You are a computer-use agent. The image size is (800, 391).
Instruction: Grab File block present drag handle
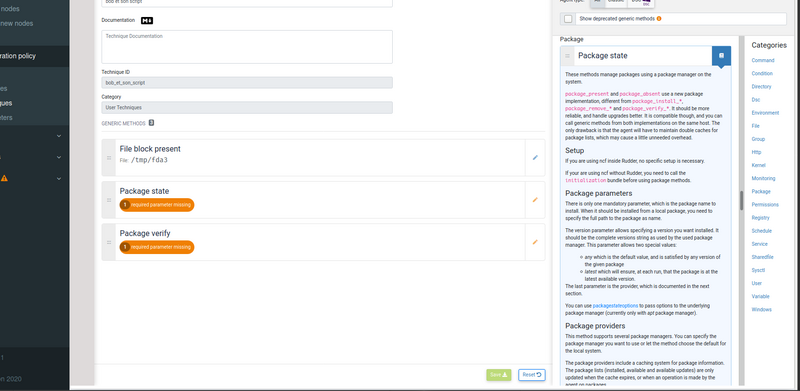coord(109,158)
